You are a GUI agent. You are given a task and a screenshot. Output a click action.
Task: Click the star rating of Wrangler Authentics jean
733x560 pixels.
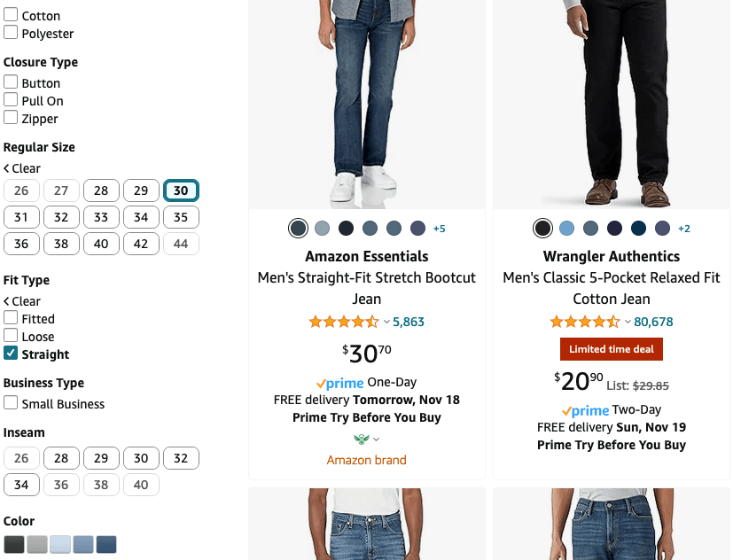coord(584,322)
